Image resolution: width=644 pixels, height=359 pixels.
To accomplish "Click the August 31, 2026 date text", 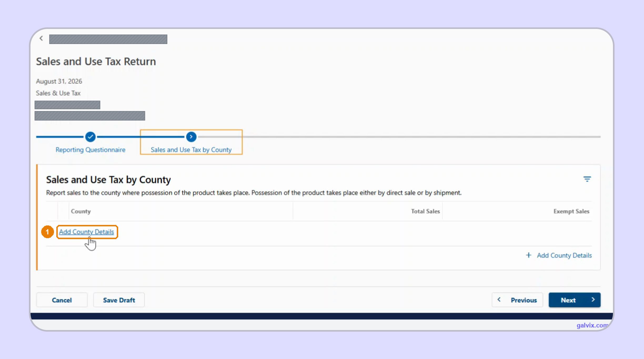I will (59, 81).
